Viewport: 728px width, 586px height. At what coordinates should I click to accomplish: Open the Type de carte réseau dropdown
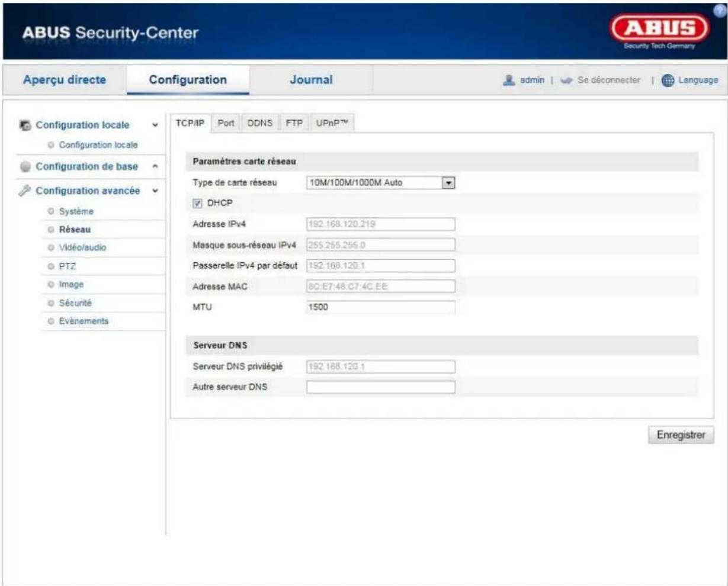(x=380, y=183)
